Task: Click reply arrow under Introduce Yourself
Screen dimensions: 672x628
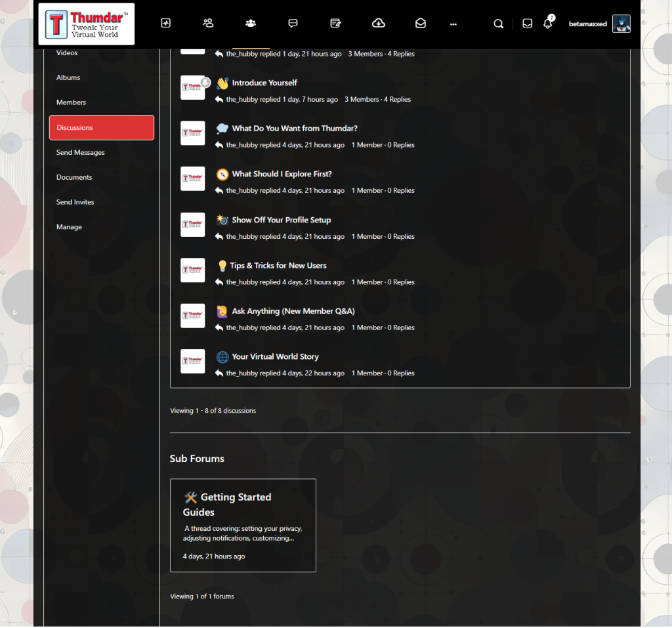Action: [219, 100]
